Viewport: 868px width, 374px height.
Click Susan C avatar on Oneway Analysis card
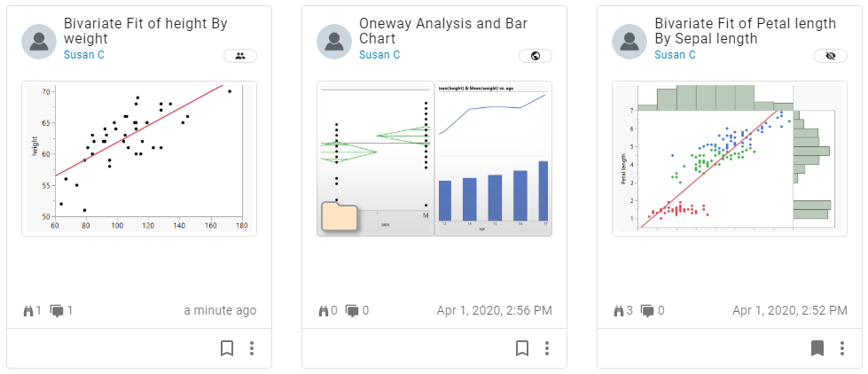pyautogui.click(x=334, y=41)
